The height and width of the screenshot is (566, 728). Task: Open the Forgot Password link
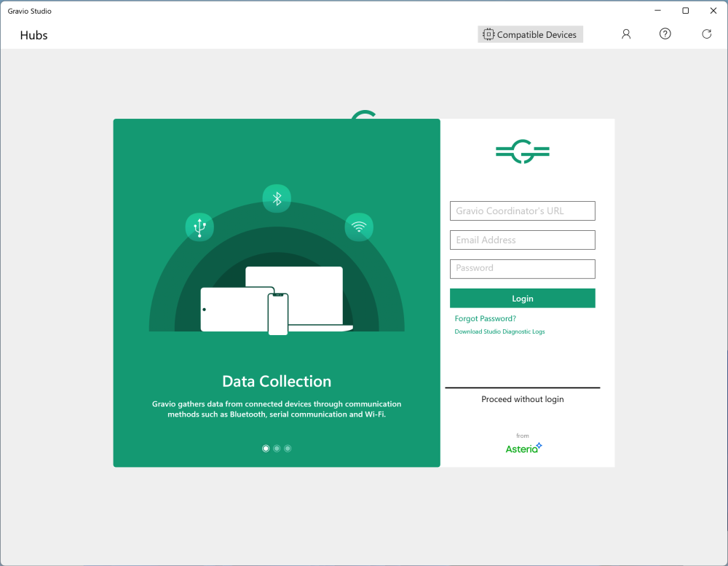(x=485, y=318)
